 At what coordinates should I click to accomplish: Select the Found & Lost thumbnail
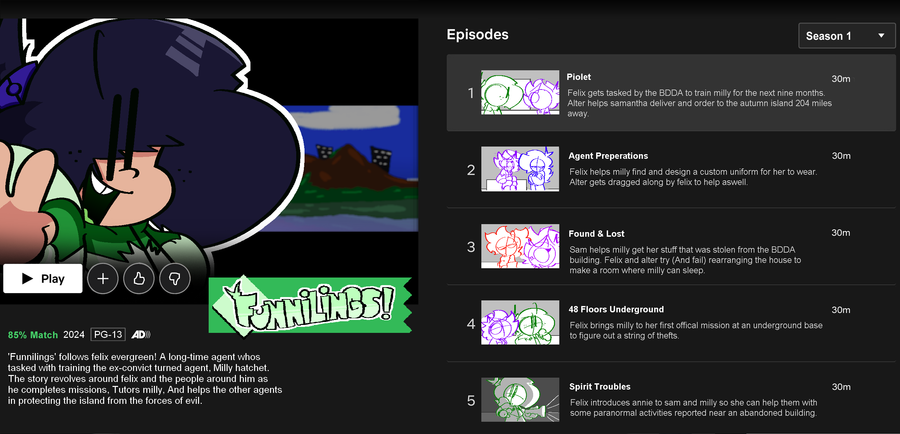click(520, 246)
